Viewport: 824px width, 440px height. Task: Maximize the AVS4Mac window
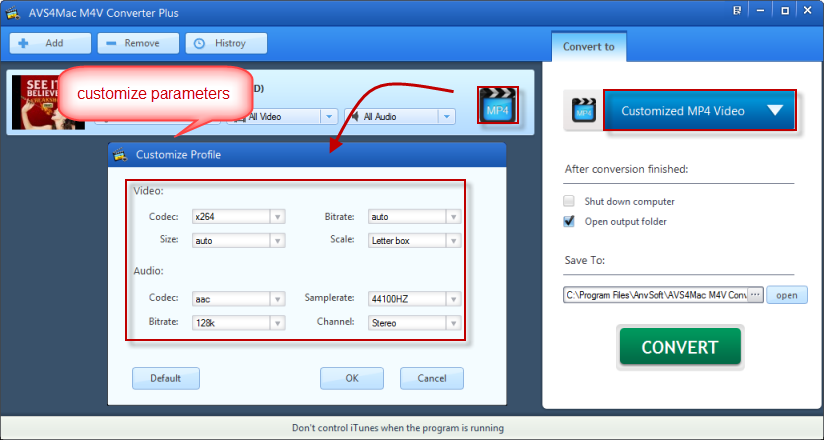pyautogui.click(x=785, y=11)
